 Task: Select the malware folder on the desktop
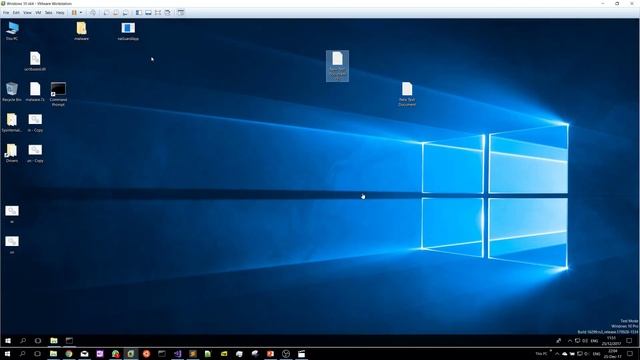pos(81,31)
